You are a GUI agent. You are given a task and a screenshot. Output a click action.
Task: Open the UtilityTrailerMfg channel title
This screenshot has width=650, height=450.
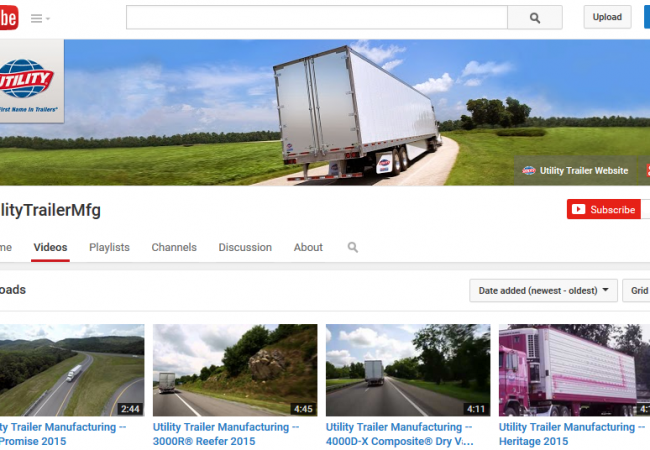(50, 210)
